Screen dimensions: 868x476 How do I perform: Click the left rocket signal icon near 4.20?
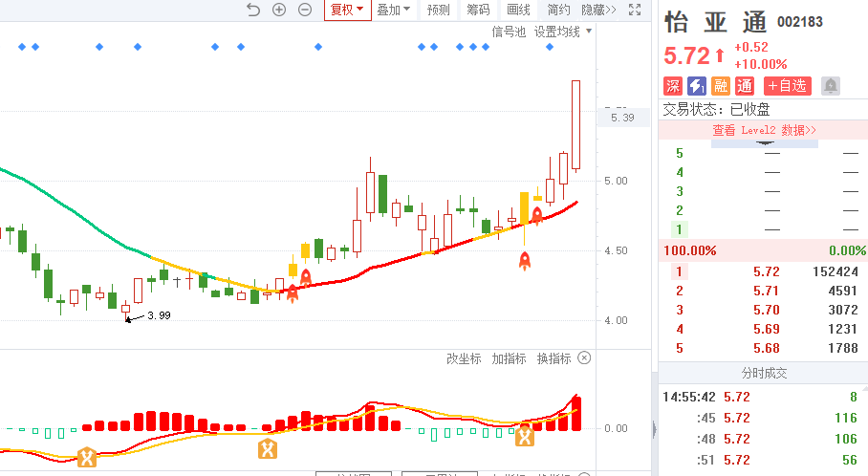tap(293, 293)
